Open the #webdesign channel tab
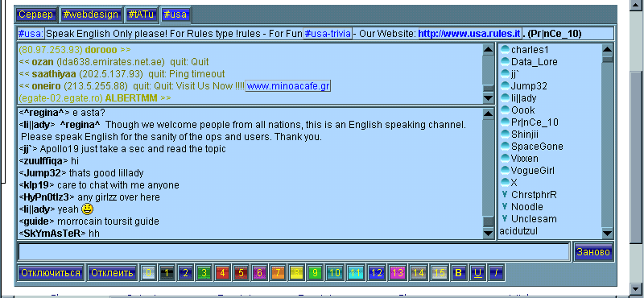644x298 pixels. point(90,14)
